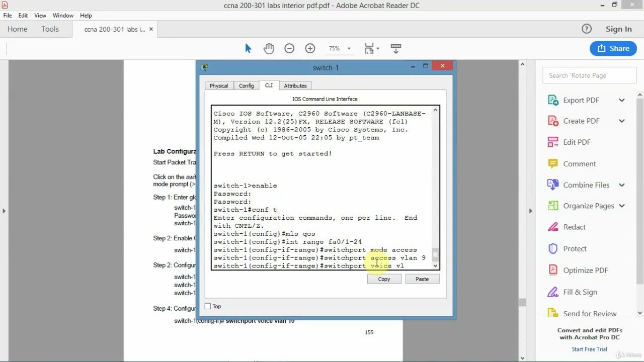Open the Window menu
Image resolution: width=644 pixels, height=362 pixels.
(63, 16)
